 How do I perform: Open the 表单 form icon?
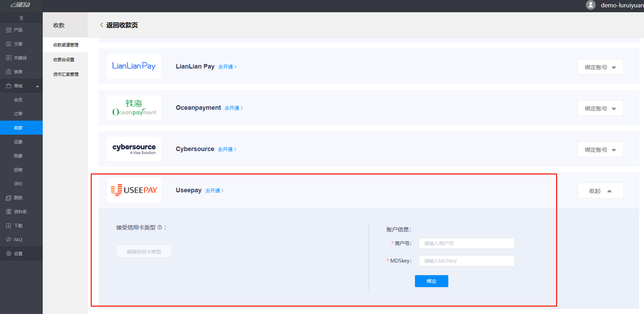coord(9,72)
